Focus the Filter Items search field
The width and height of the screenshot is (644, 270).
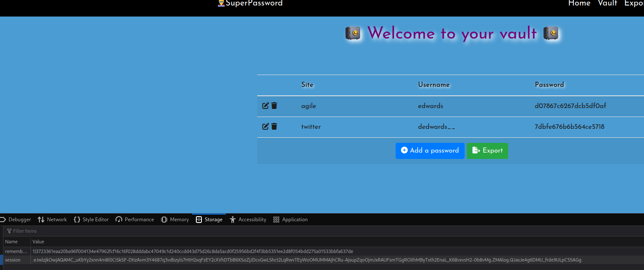pyautogui.click(x=85, y=231)
